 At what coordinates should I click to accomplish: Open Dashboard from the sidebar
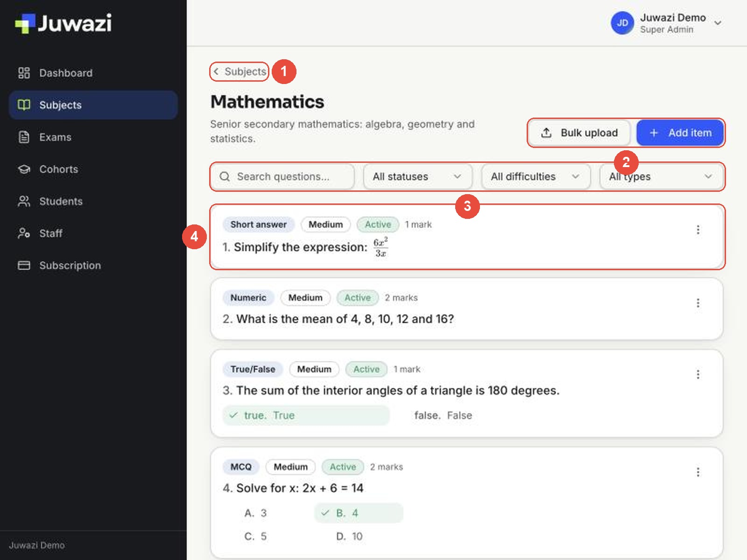(x=93, y=73)
